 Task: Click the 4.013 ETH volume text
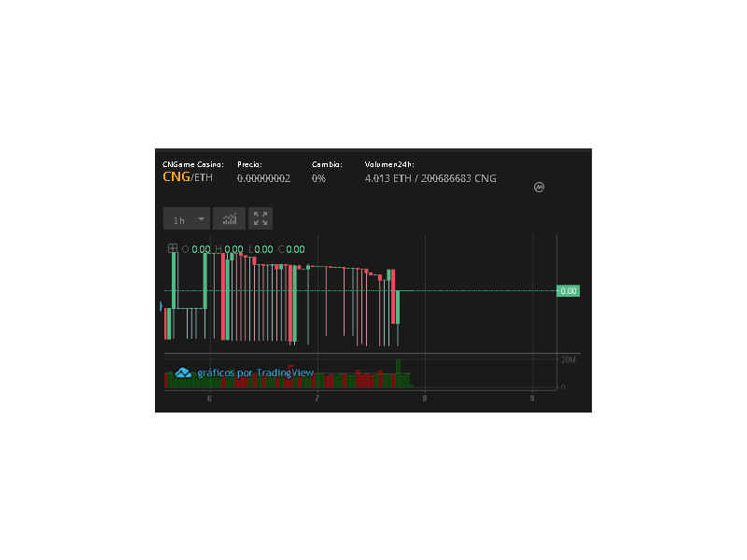(388, 178)
